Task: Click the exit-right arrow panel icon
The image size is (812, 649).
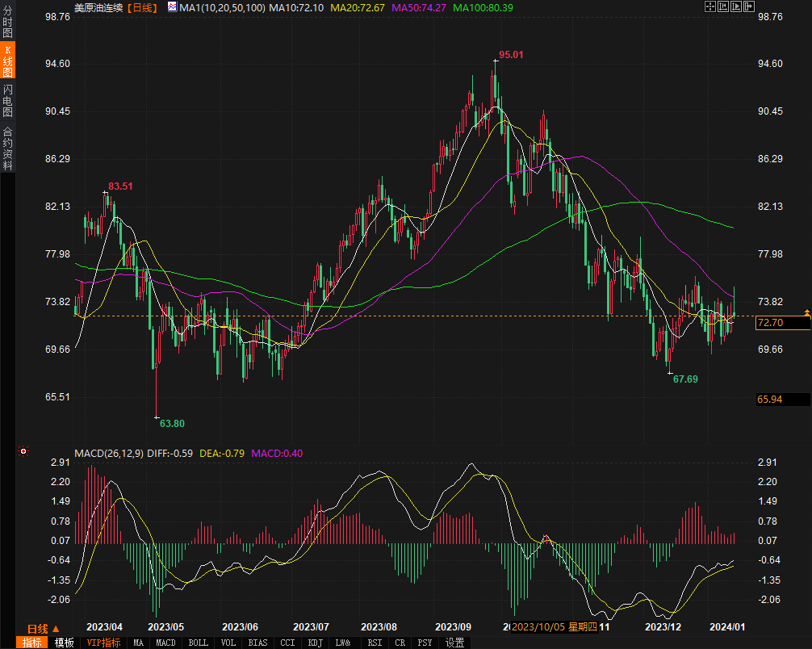Action: (x=750, y=6)
